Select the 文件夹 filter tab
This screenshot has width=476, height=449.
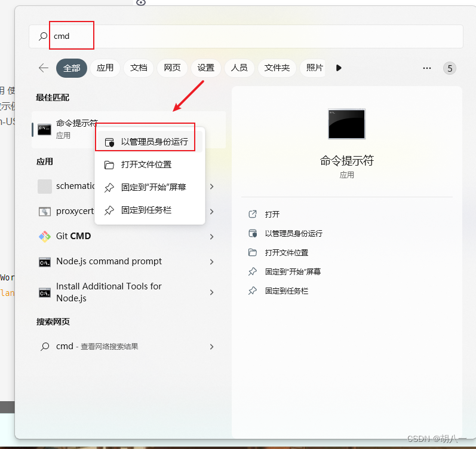(x=277, y=68)
